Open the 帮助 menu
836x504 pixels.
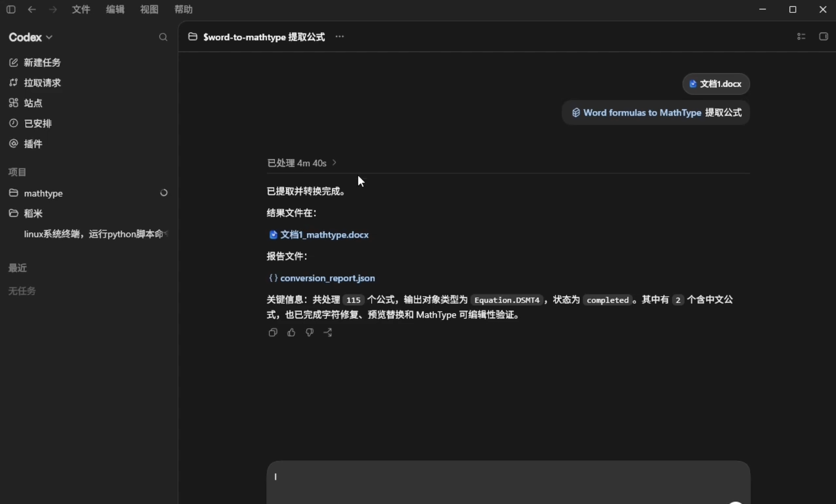click(x=183, y=9)
